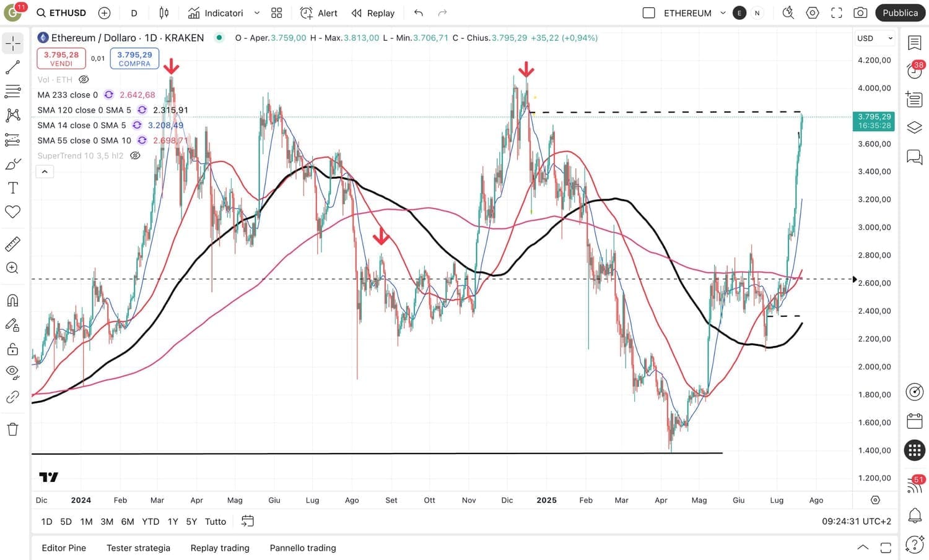Open the chart patterns tool
The width and height of the screenshot is (929, 560).
tap(13, 116)
